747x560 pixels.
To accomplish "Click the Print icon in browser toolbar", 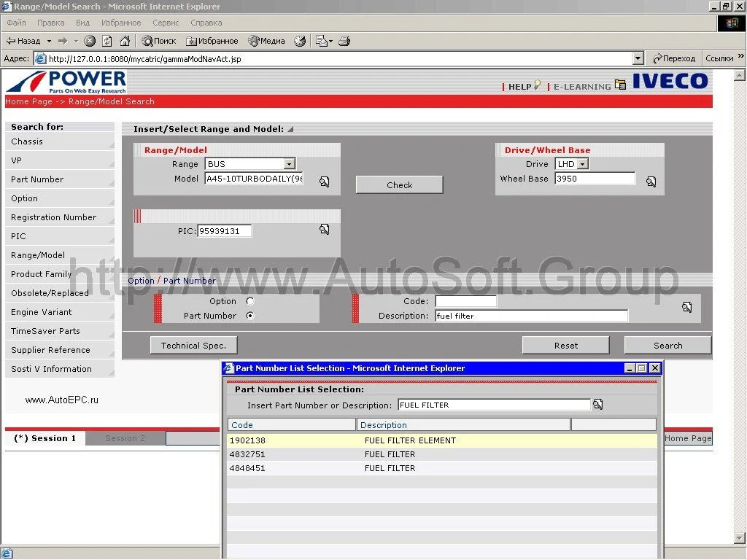I will pos(344,41).
